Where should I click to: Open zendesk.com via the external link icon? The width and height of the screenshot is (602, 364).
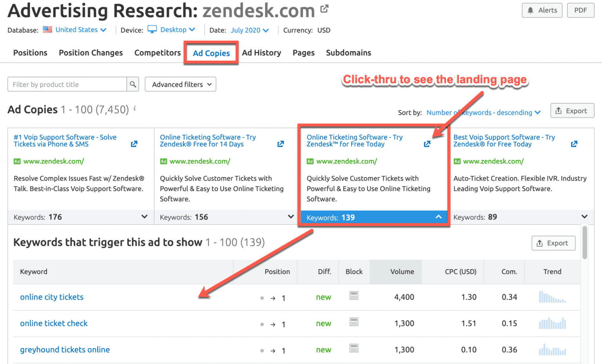[x=325, y=8]
